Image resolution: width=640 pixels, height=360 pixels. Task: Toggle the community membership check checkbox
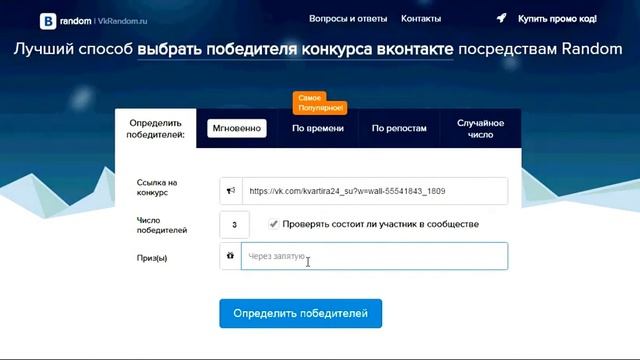point(273,224)
